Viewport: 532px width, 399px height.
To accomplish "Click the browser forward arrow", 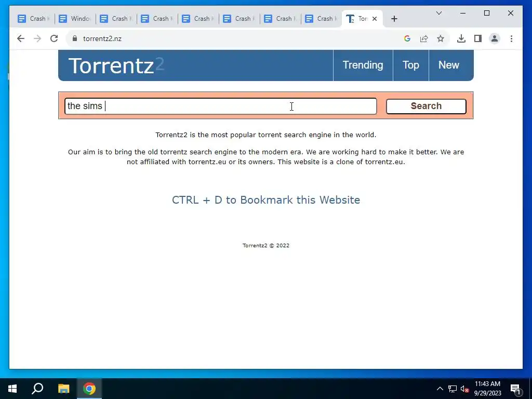I will coord(37,38).
